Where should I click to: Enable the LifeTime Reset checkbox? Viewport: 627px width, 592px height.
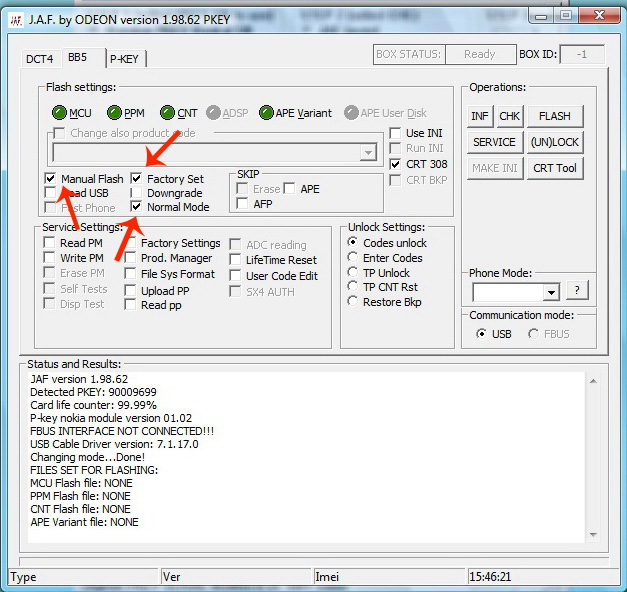(235, 260)
